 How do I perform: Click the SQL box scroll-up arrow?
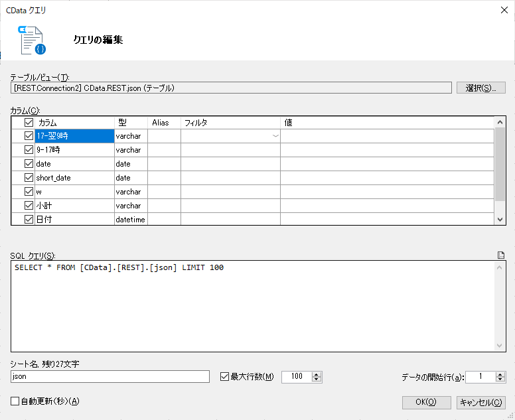[x=500, y=267]
